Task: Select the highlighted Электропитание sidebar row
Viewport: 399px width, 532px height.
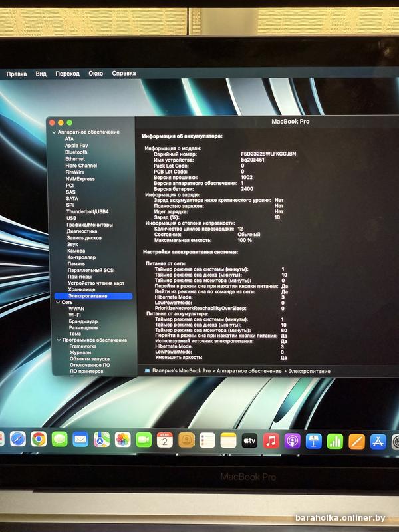Action: (93, 296)
